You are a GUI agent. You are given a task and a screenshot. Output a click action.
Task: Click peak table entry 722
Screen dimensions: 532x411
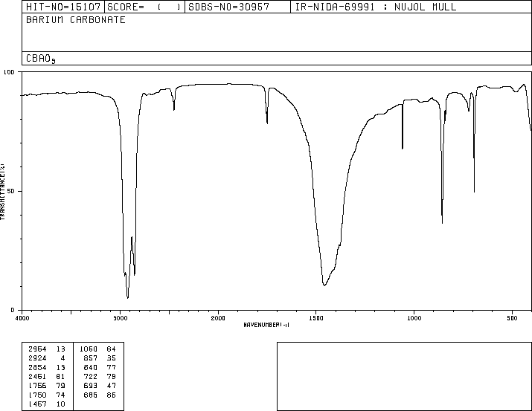pyautogui.click(x=91, y=376)
